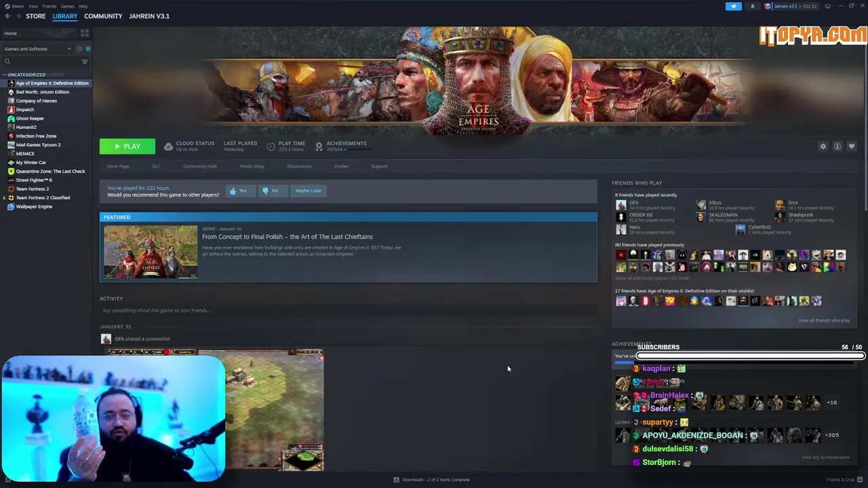
Task: Select Bad North: Jotunn Edition in library
Action: pyautogui.click(x=42, y=92)
